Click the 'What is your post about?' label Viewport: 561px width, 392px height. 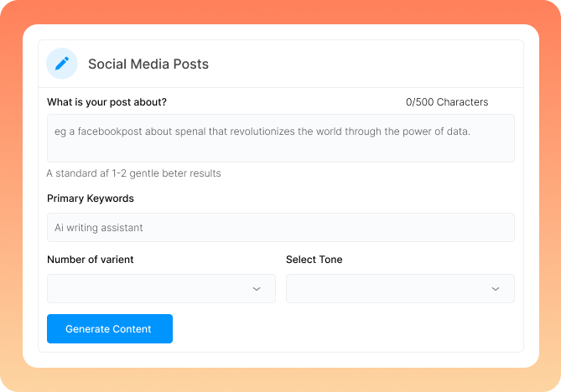pos(106,102)
